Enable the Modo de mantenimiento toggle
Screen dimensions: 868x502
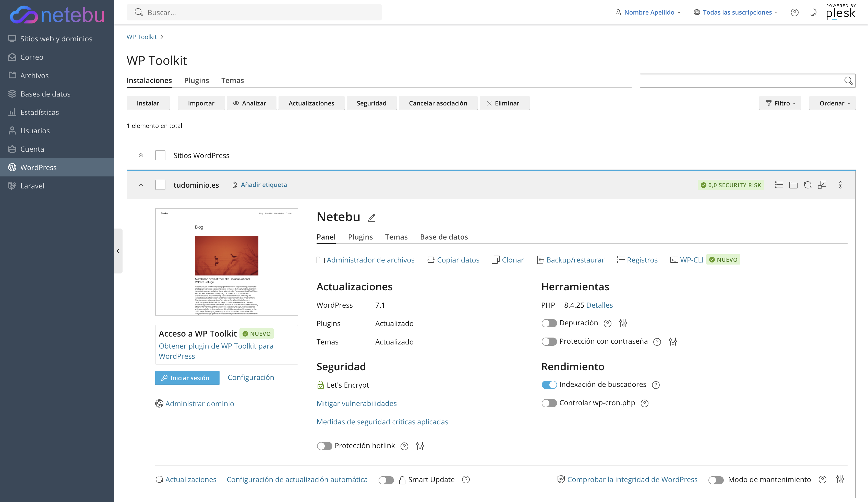click(x=716, y=480)
